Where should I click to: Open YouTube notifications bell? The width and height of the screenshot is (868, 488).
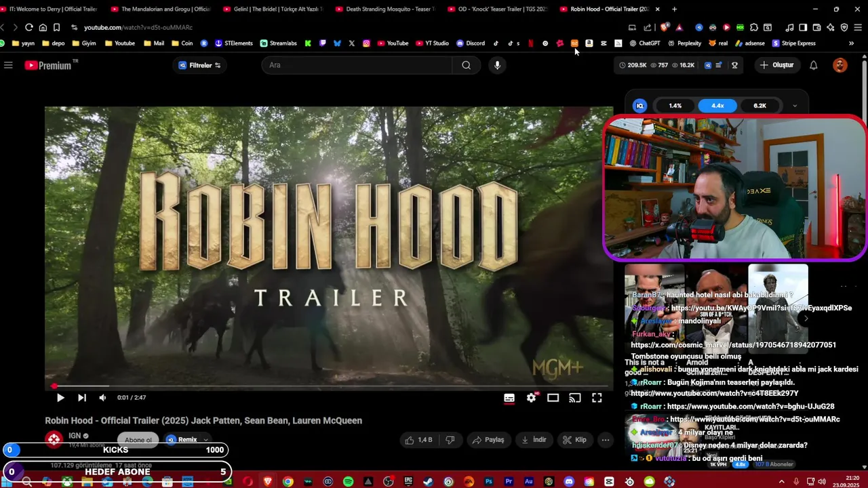tap(814, 65)
